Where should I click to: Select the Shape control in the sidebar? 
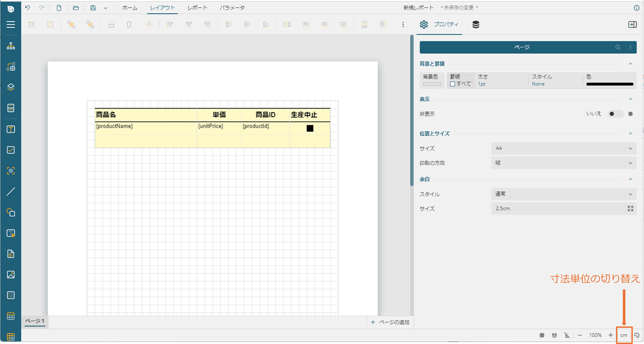pyautogui.click(x=11, y=212)
